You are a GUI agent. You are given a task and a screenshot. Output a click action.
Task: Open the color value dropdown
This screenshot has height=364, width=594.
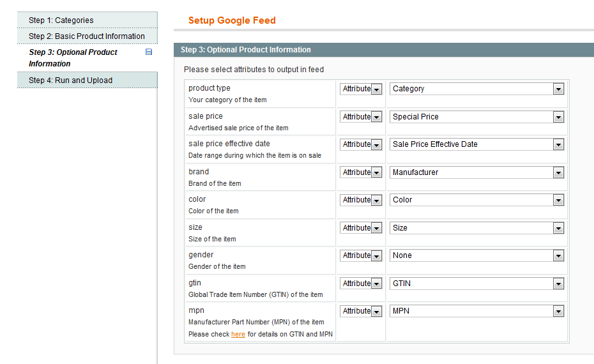[477, 200]
